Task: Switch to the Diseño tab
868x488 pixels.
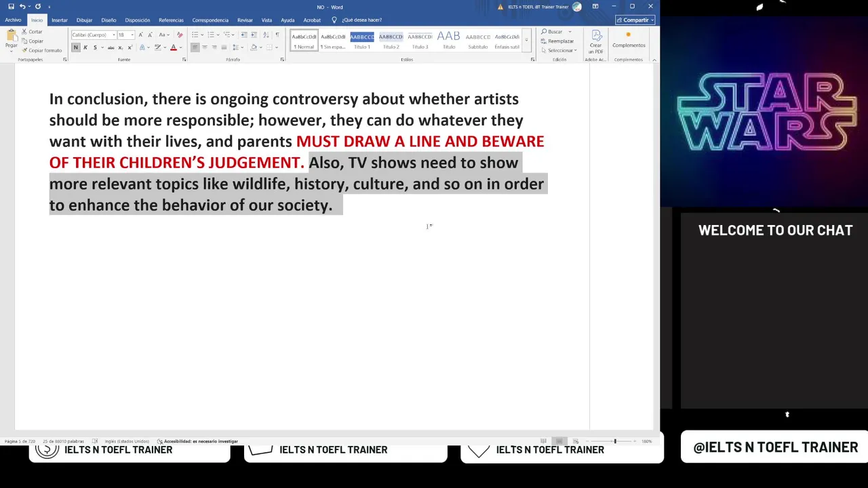Action: [x=108, y=20]
